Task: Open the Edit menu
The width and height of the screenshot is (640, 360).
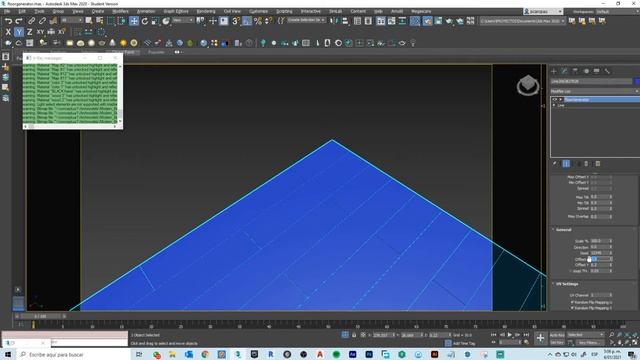Action: tap(22, 11)
